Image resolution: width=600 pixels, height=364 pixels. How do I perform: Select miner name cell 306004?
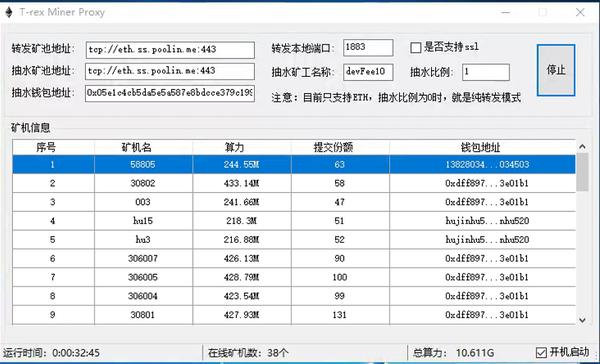[x=143, y=296]
